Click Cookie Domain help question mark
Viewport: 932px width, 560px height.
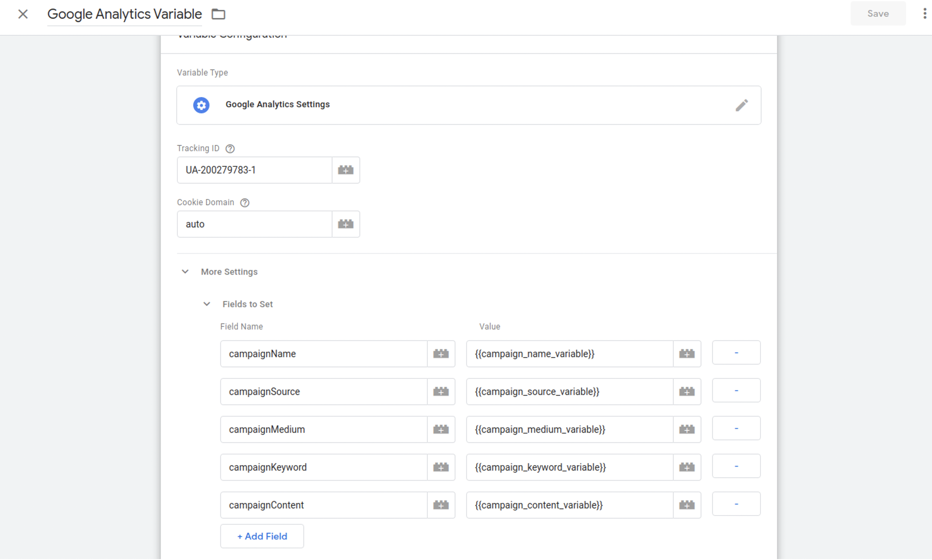[245, 203]
